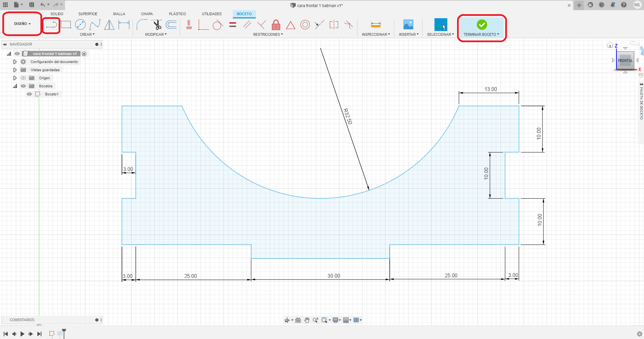Select the Spline sketch tool
Image resolution: width=644 pixels, height=339 pixels.
tap(95, 25)
